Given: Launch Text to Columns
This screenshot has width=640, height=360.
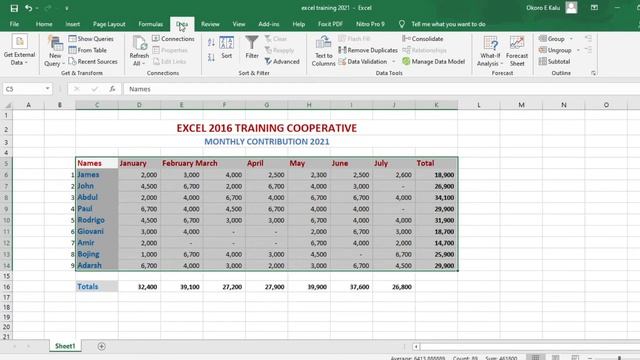Looking at the screenshot, I should tap(323, 51).
